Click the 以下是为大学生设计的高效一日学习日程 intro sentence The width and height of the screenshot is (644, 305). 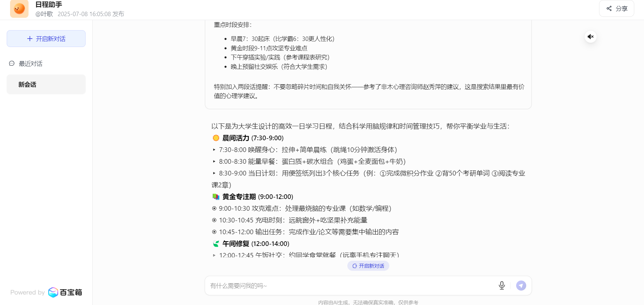pyautogui.click(x=360, y=126)
